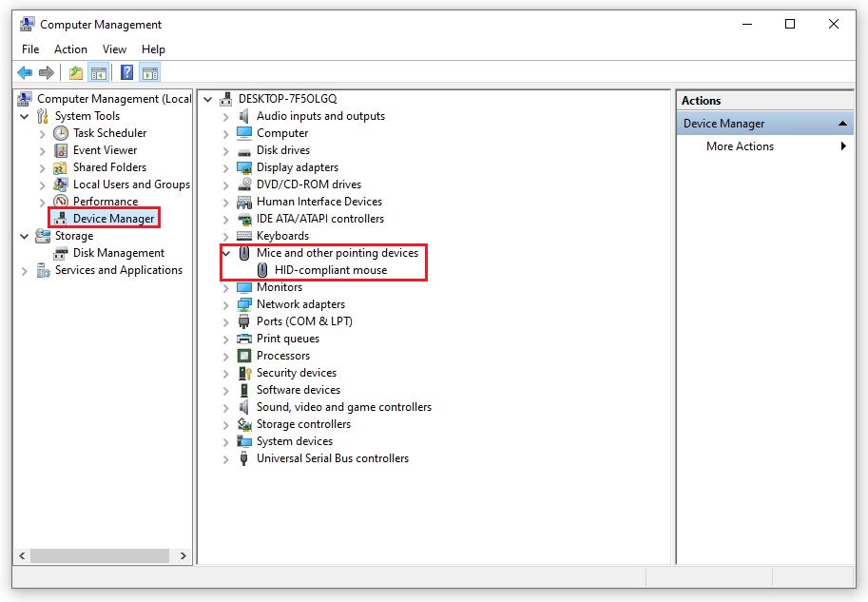Click the Forward navigation arrow

[47, 72]
